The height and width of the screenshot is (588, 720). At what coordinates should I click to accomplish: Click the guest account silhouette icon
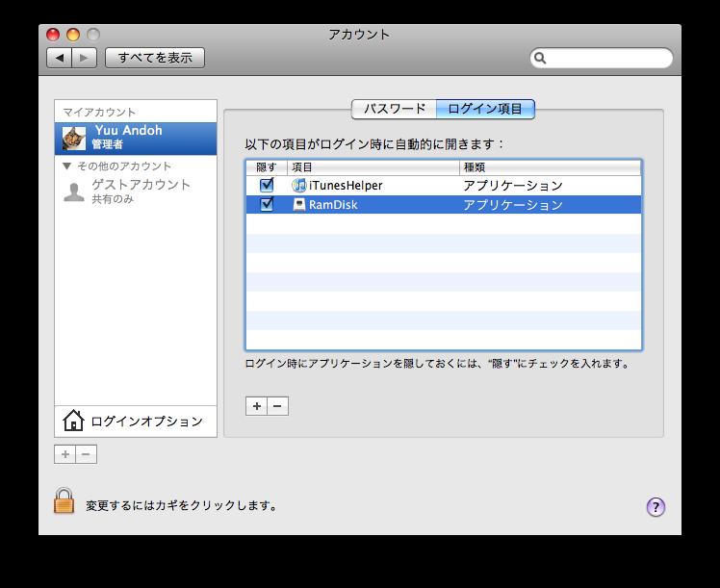tap(74, 192)
